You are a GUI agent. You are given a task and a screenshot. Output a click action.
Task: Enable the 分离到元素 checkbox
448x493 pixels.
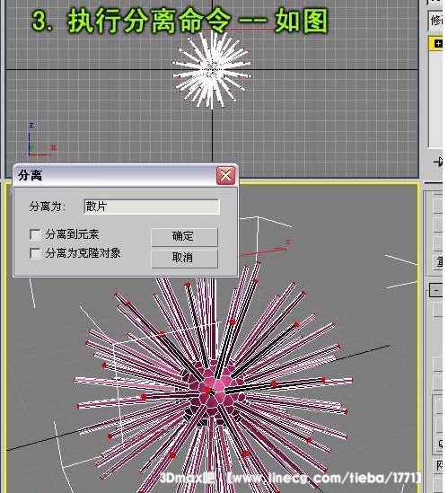point(35,234)
